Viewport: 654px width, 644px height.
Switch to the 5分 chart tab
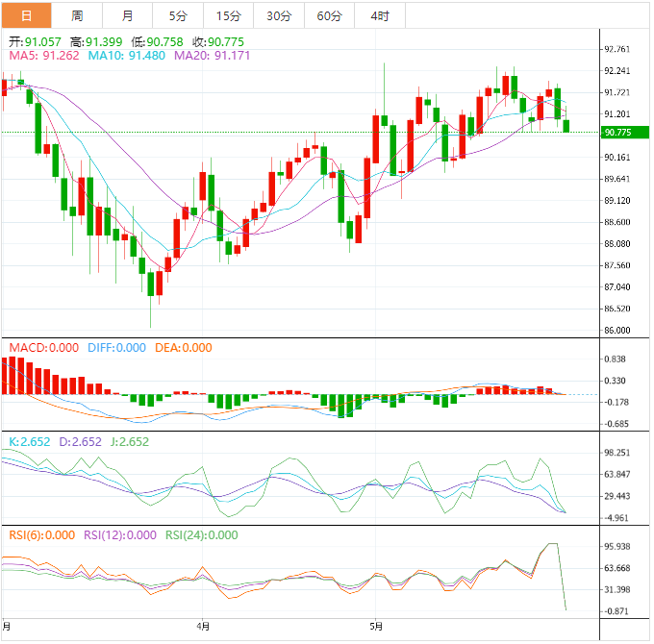[178, 15]
